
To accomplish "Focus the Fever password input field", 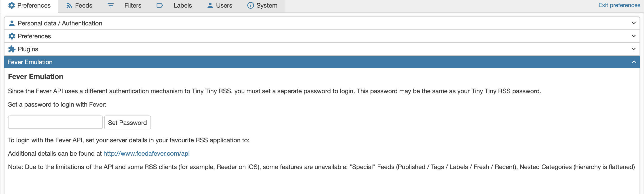I will 55,122.
